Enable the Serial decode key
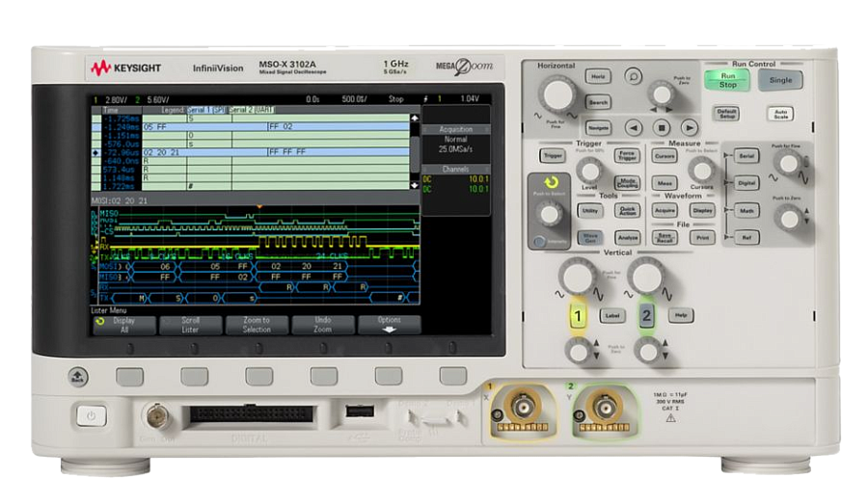This screenshot has height=504, width=868. point(746,156)
